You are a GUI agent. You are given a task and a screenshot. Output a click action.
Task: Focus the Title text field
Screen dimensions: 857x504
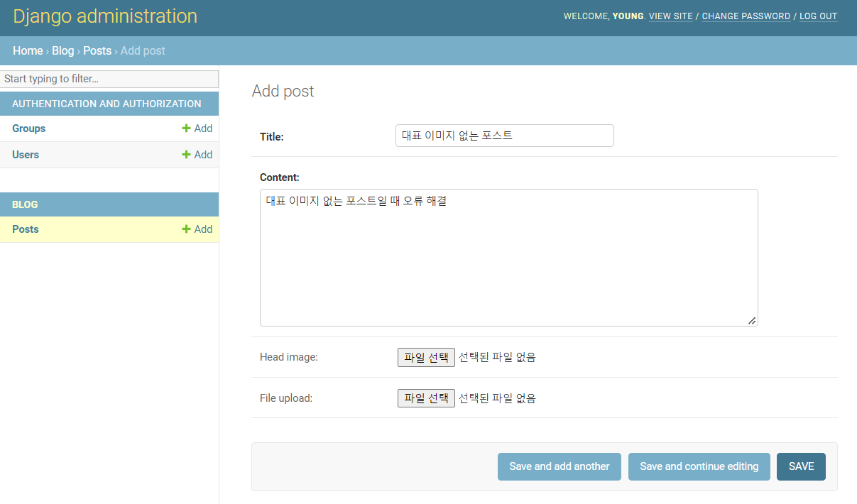tap(505, 136)
